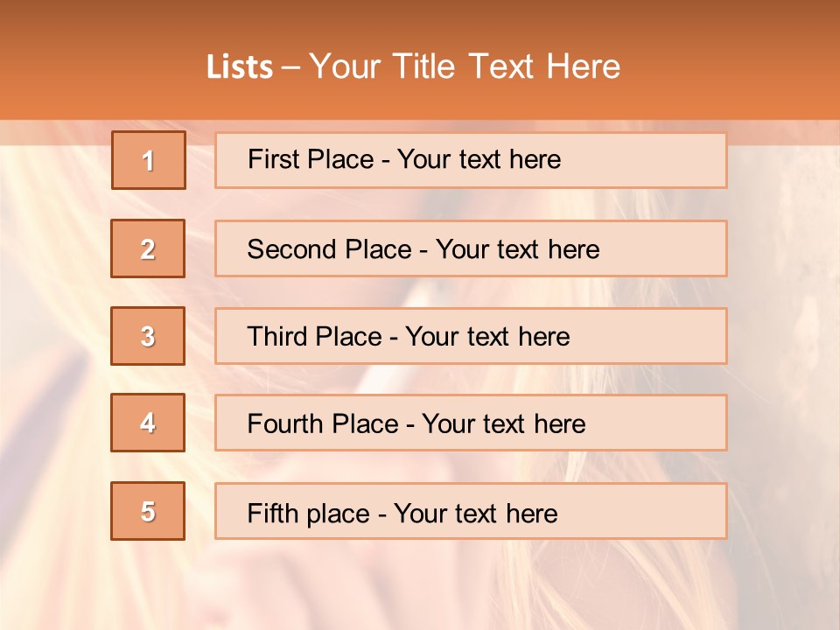Click "Your text here" in first row
This screenshot has height=630, width=840.
tap(479, 159)
